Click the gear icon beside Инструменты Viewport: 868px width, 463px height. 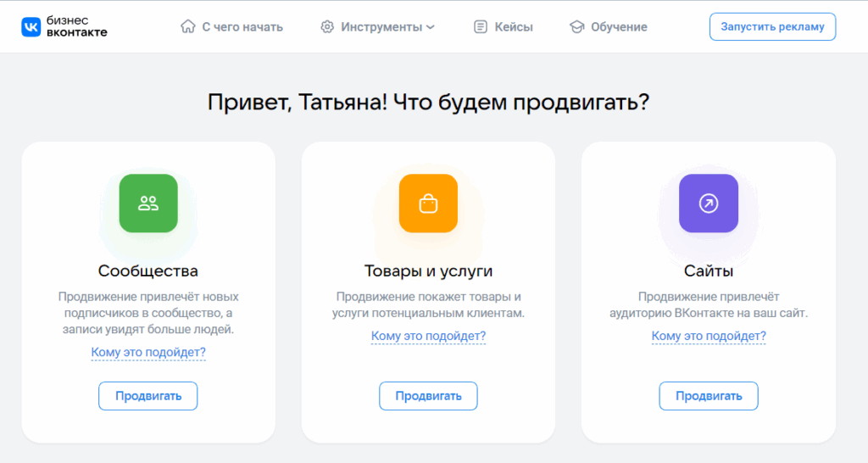click(x=327, y=27)
